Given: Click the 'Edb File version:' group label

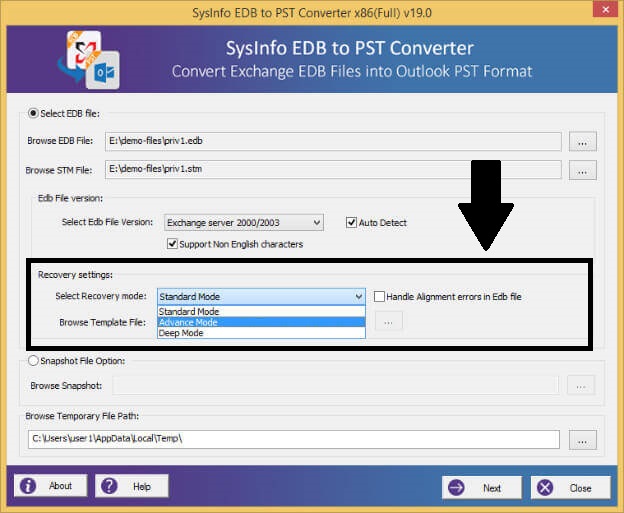Looking at the screenshot, I should point(70,198).
